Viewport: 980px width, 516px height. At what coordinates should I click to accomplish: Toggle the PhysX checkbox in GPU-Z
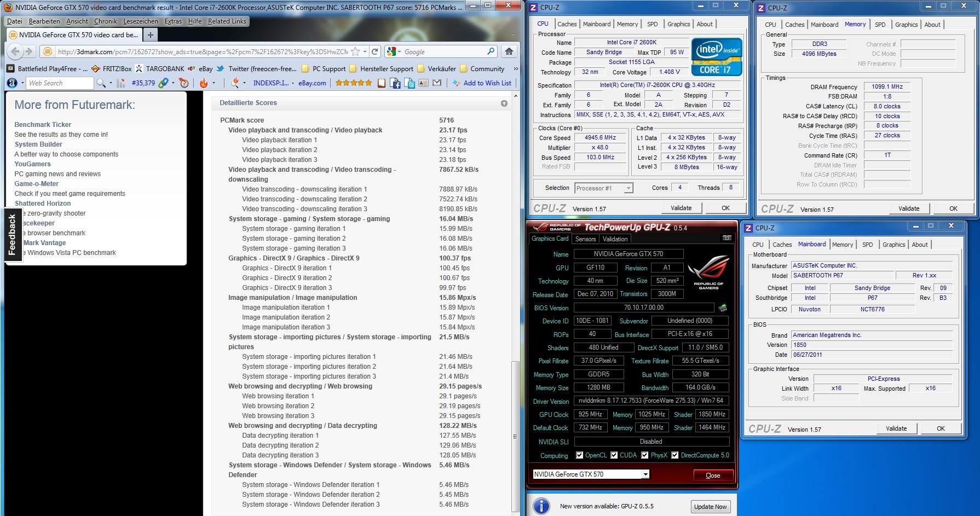(644, 455)
